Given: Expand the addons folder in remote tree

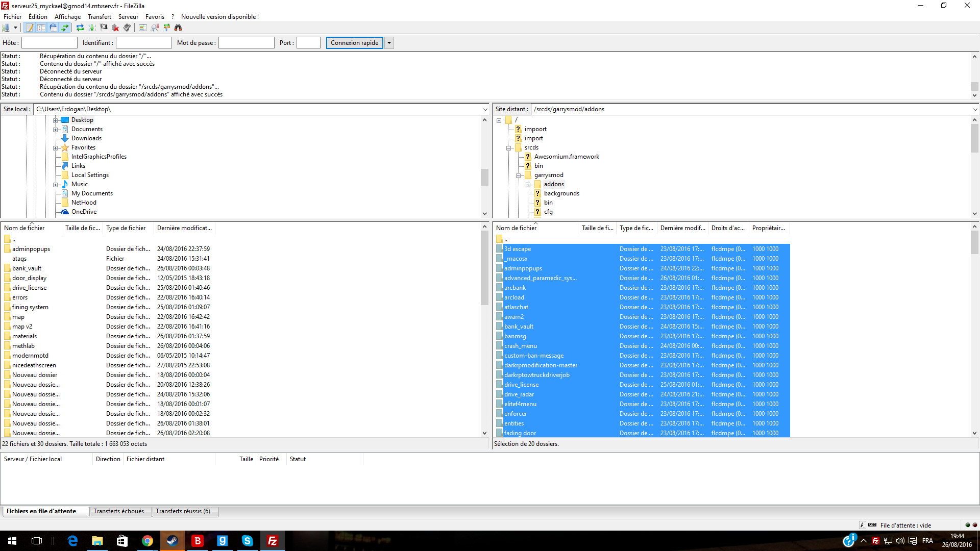Looking at the screenshot, I should click(527, 184).
